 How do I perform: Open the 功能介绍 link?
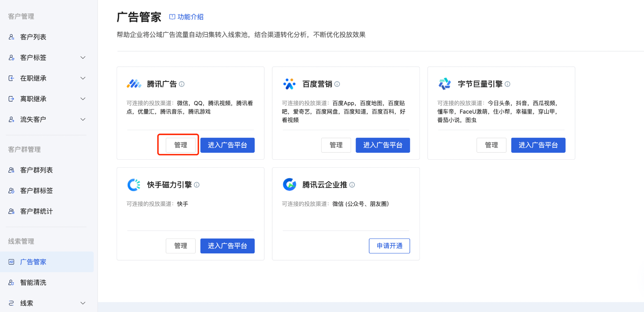click(190, 17)
